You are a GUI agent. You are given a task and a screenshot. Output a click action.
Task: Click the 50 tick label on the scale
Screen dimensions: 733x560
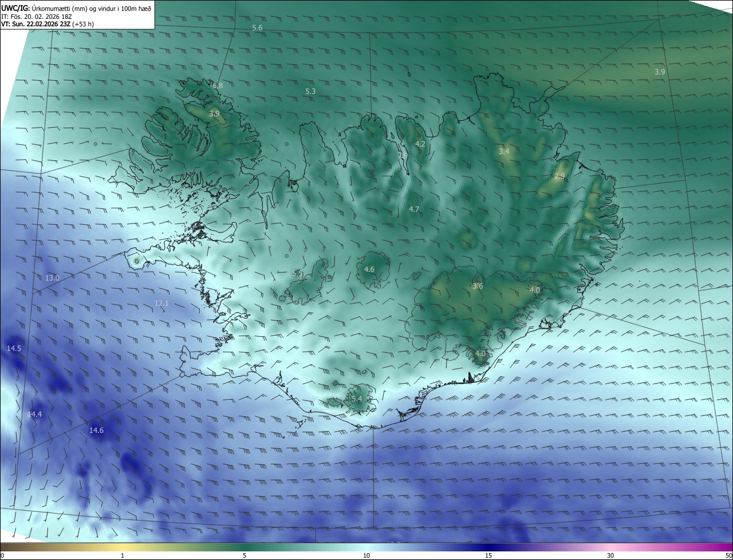728,555
